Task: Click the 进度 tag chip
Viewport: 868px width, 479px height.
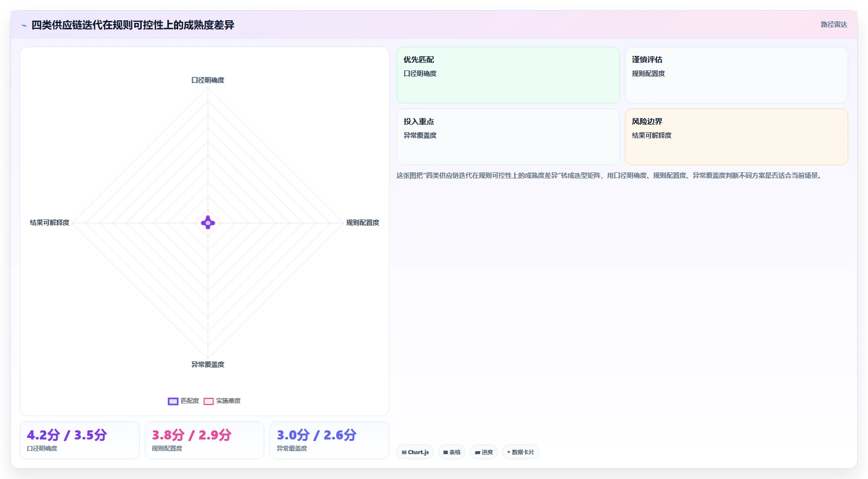Action: click(484, 452)
